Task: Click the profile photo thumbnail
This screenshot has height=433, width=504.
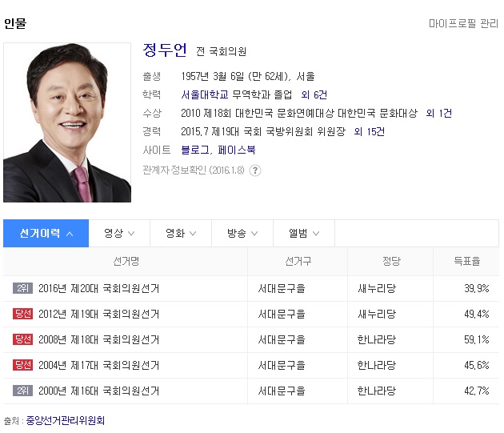Action: (x=67, y=122)
